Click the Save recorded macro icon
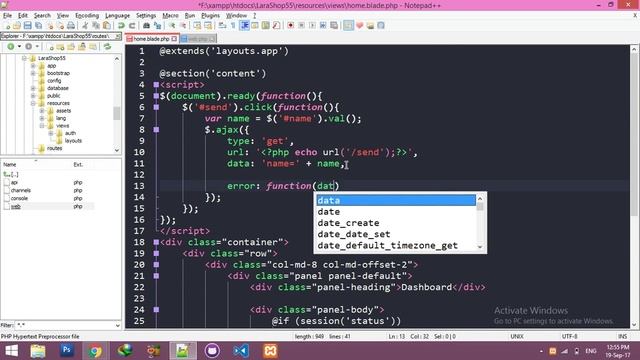 pyautogui.click(x=334, y=26)
